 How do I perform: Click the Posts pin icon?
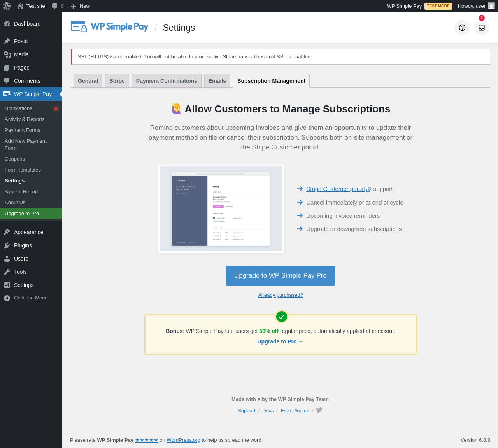(7, 41)
